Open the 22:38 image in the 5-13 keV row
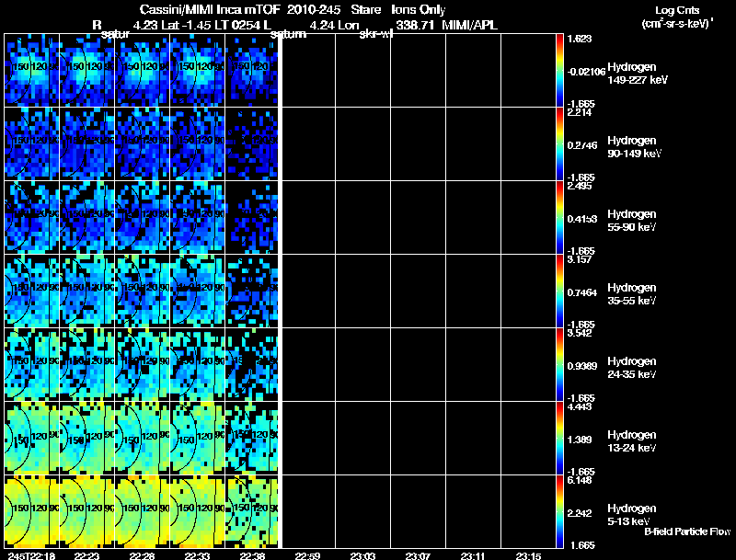Screen dimensions: 736x560 (252, 511)
